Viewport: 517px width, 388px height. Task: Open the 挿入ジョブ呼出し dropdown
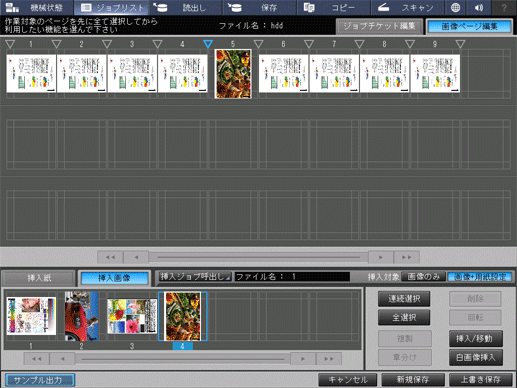click(x=195, y=277)
